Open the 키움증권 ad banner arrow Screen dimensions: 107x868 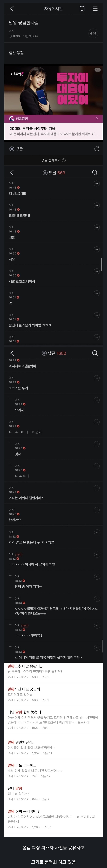click(x=97, y=119)
